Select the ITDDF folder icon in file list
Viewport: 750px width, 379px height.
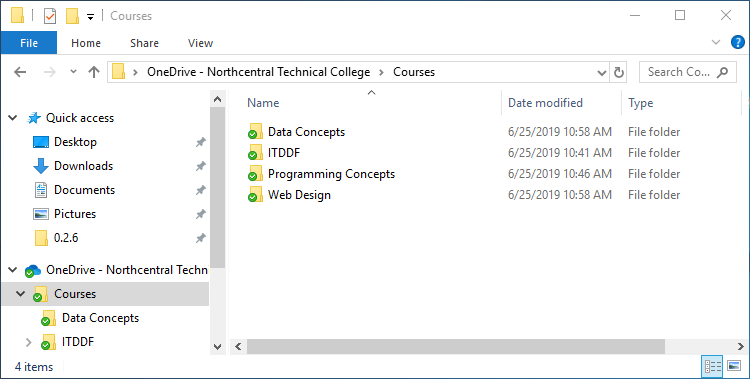pos(255,153)
